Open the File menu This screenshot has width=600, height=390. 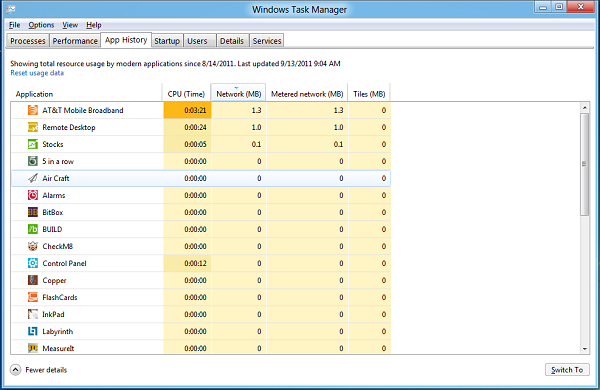click(x=15, y=25)
